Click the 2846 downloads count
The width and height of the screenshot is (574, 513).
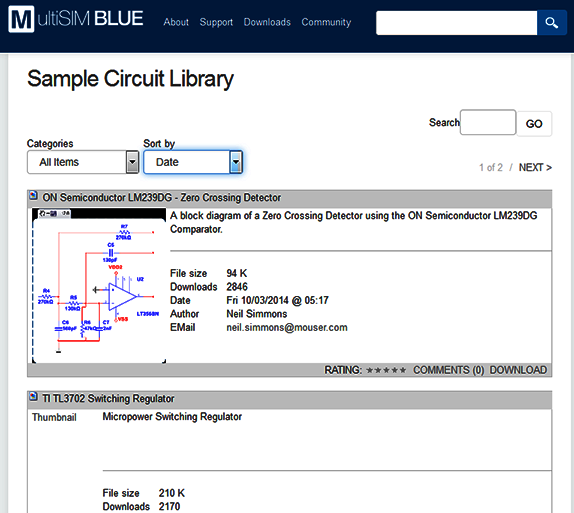coord(237,287)
